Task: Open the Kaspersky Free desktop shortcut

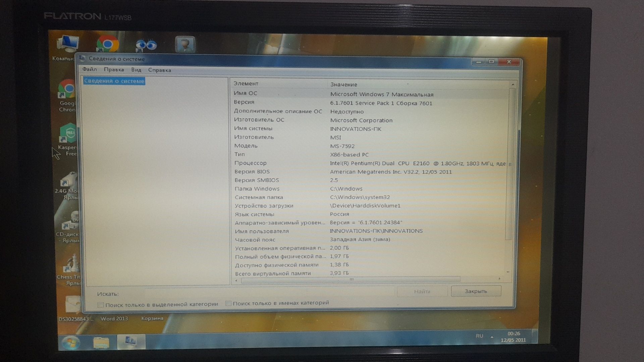Action: point(68,140)
